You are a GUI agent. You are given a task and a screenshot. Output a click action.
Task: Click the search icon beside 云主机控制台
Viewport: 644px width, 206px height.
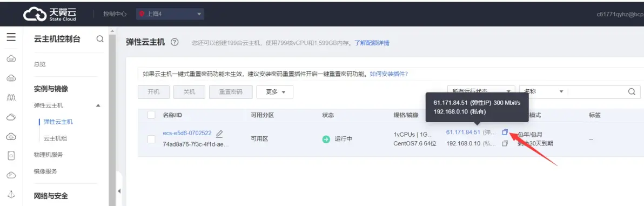[100, 39]
